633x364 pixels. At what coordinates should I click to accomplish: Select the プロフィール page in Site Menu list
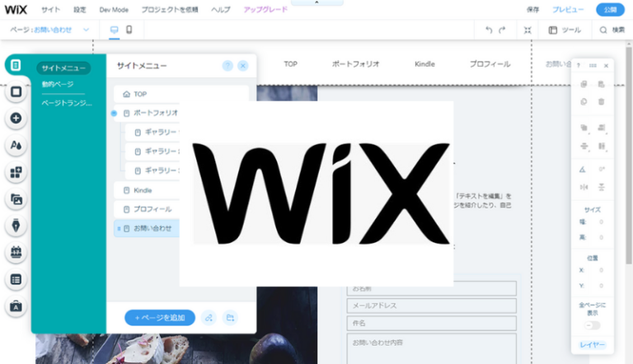tap(147, 209)
